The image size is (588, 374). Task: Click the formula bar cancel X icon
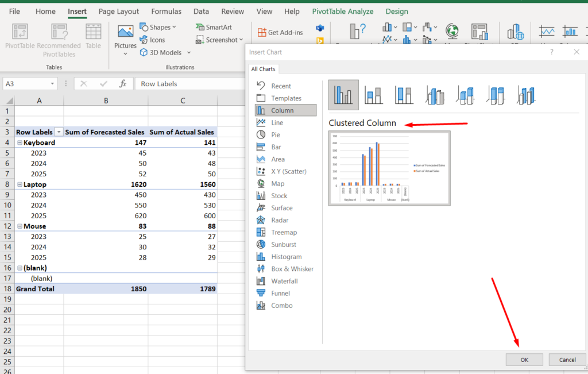pos(84,84)
